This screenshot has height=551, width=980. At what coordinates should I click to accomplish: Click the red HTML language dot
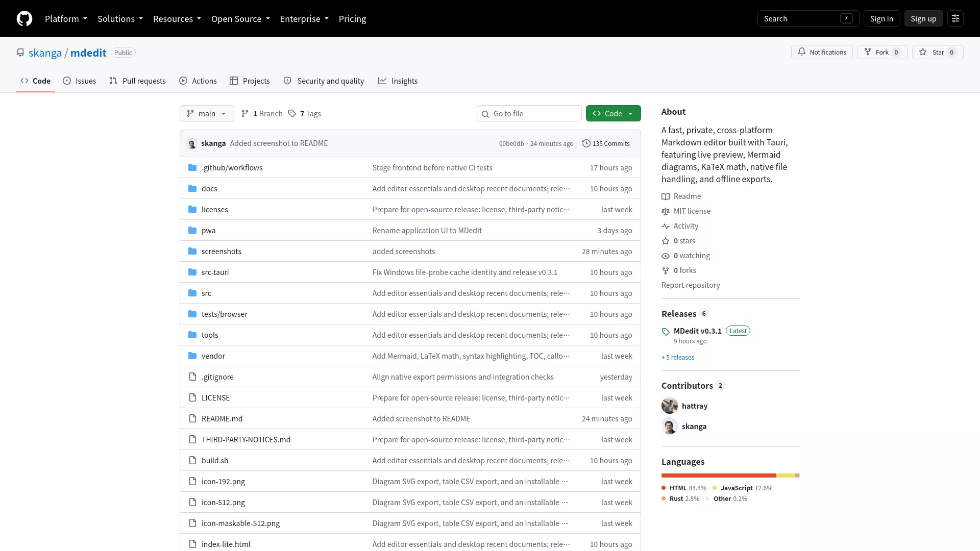click(x=664, y=488)
